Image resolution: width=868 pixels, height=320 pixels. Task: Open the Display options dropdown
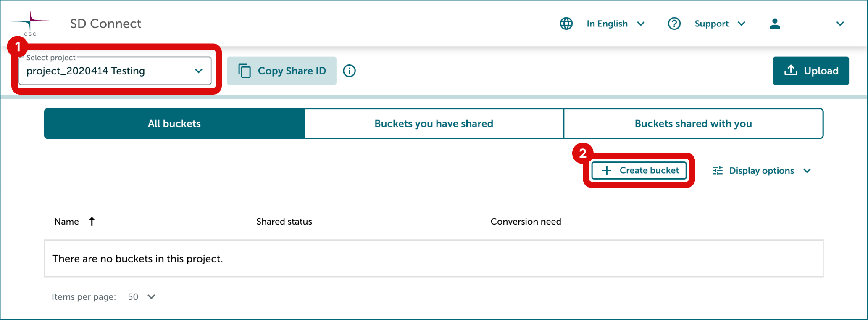762,170
